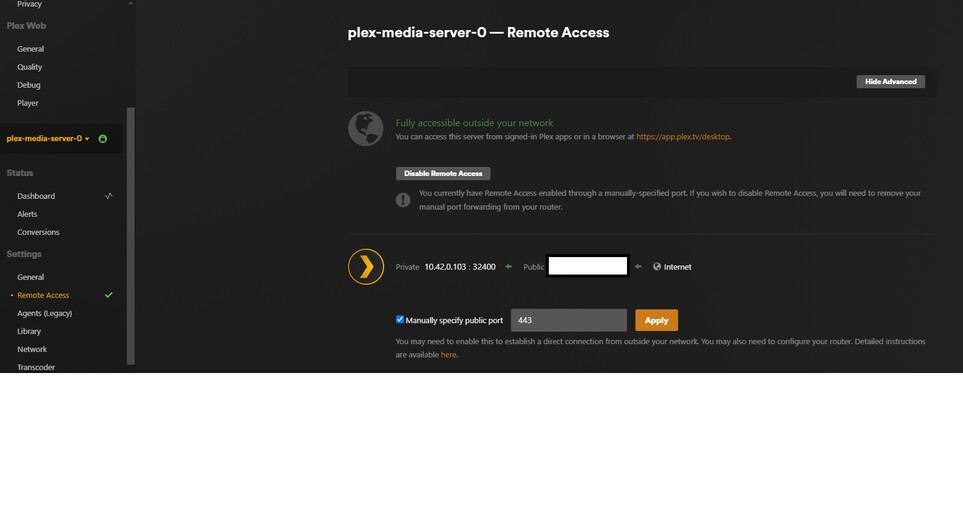The height and width of the screenshot is (519, 963).
Task: Click the Dashboard activity pulse icon
Action: 109,196
